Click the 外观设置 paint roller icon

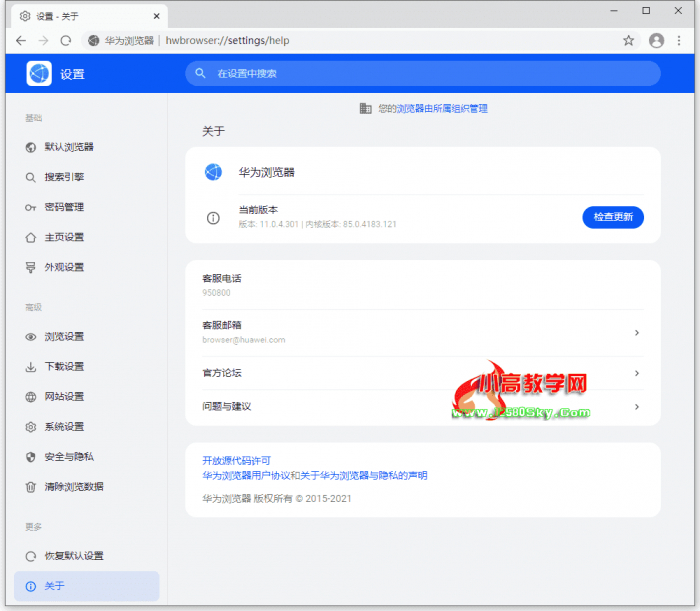pos(30,267)
